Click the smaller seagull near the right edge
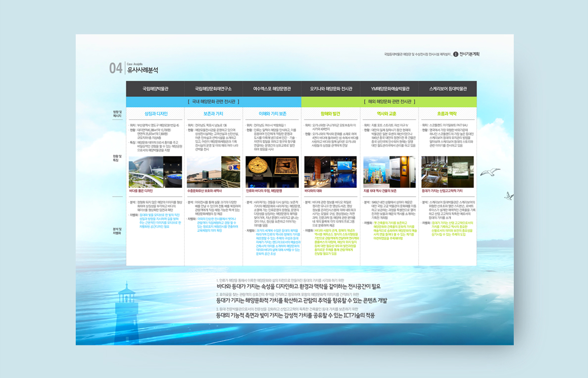The height and width of the screenshot is (378, 588). (508, 195)
